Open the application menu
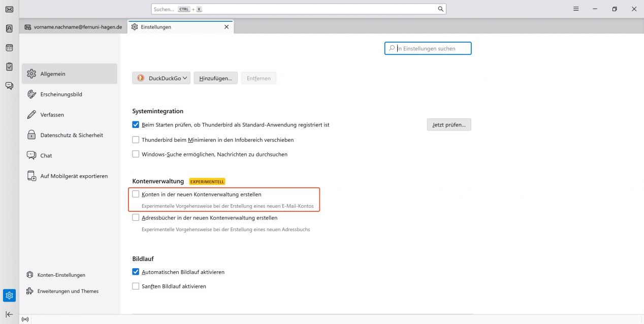Image resolution: width=644 pixels, height=324 pixels. point(575,9)
